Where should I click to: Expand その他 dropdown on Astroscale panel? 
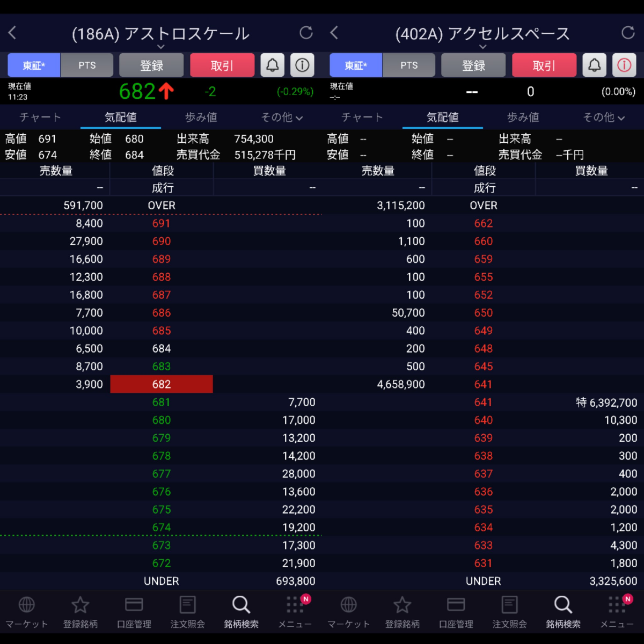[x=282, y=118]
